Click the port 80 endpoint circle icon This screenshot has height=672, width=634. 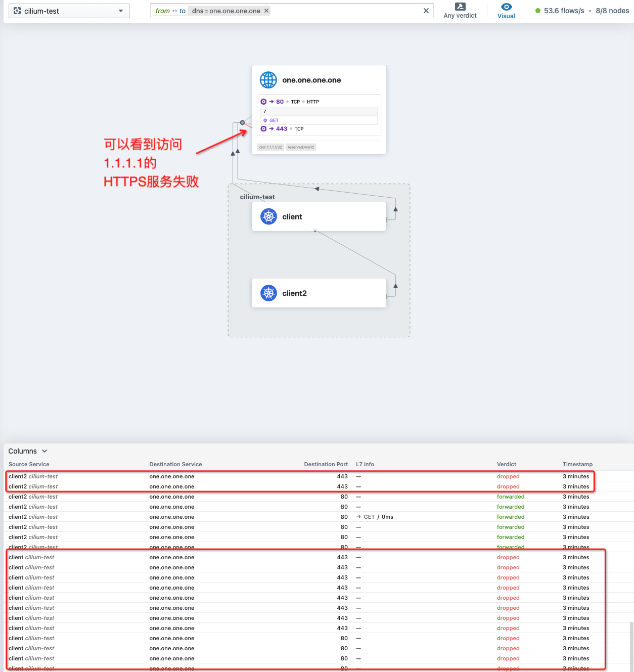263,102
